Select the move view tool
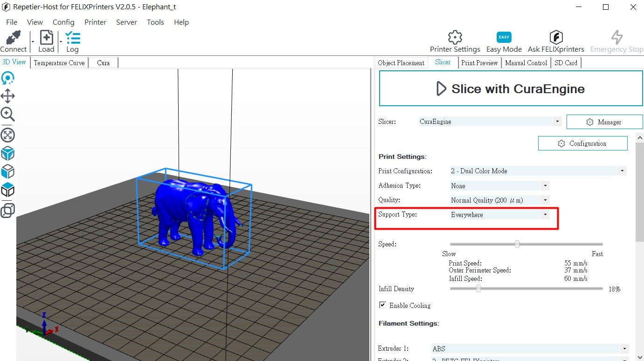The width and height of the screenshot is (644, 361). click(8, 96)
